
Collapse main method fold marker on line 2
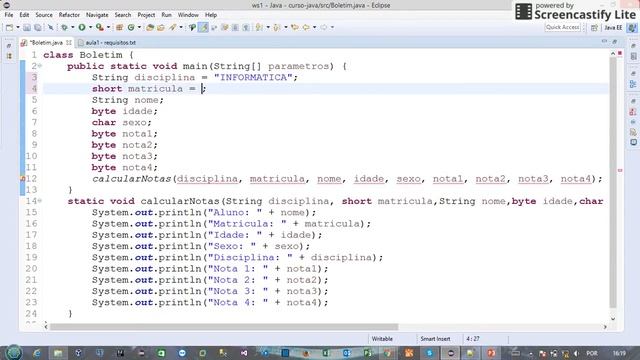pos(40,66)
